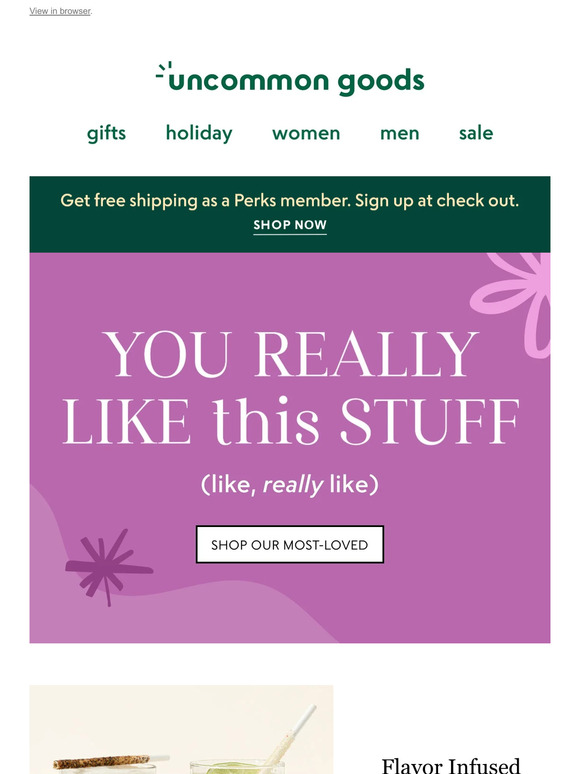Click the SHOP OUR MOST-LOVED button
580x774 pixels.
290,544
